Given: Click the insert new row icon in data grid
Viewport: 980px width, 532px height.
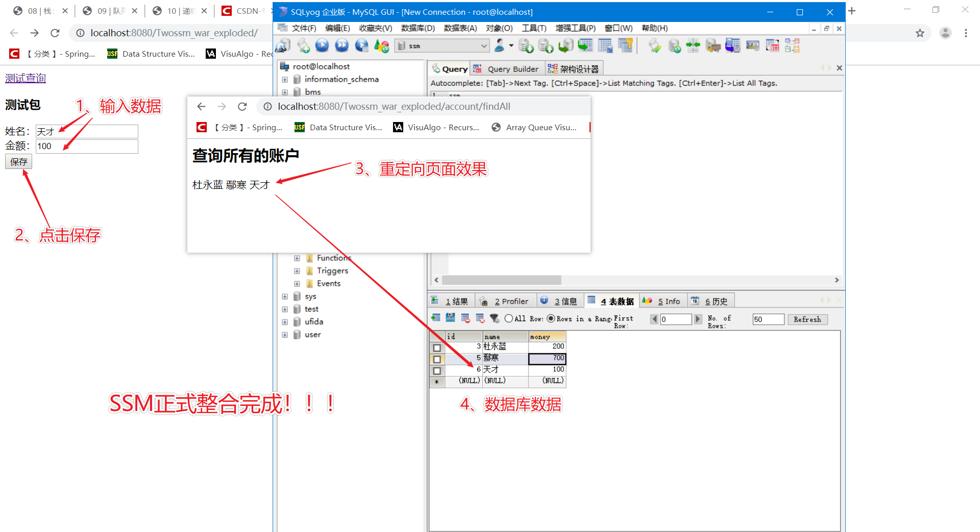Looking at the screenshot, I should 435,318.
